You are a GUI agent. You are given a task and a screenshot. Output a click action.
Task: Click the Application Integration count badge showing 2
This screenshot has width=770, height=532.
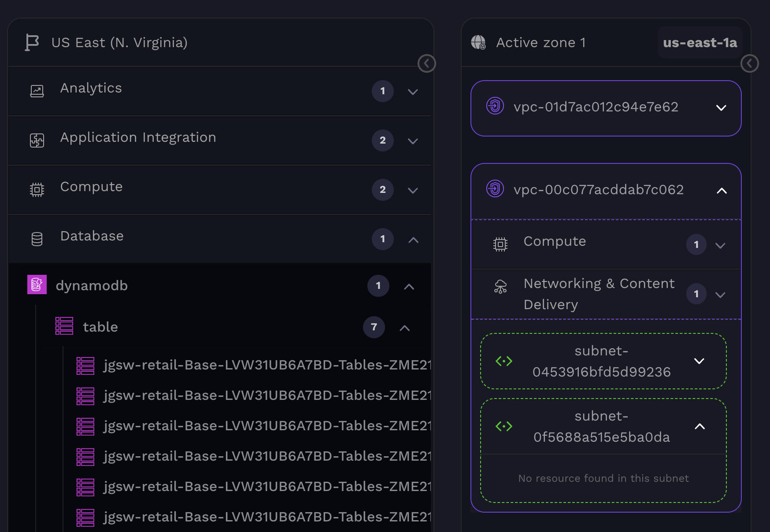coord(383,140)
